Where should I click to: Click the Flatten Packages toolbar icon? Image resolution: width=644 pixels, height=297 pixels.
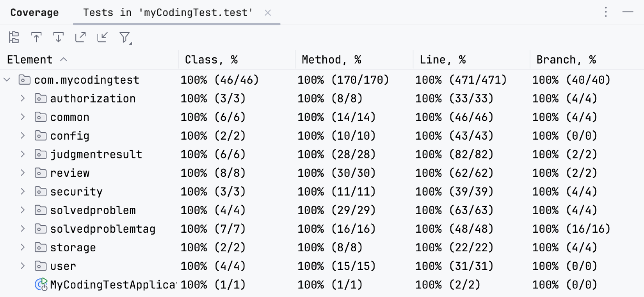pyautogui.click(x=14, y=37)
